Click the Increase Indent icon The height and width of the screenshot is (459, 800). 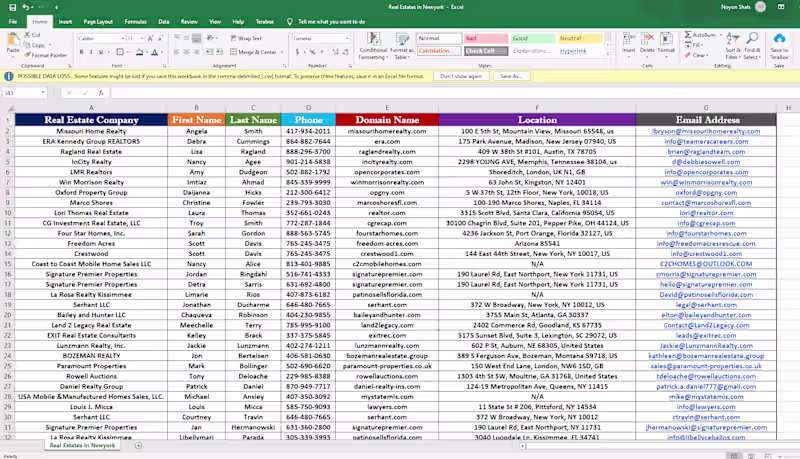pyautogui.click(x=220, y=52)
